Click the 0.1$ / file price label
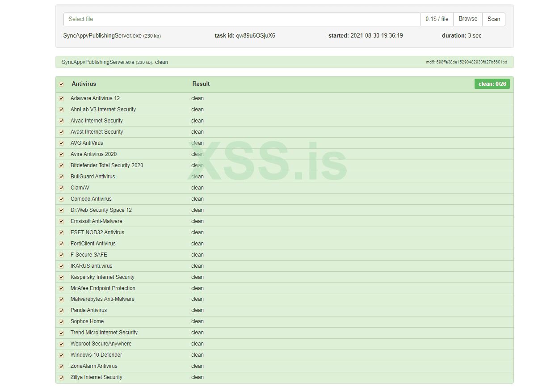 pyautogui.click(x=437, y=19)
